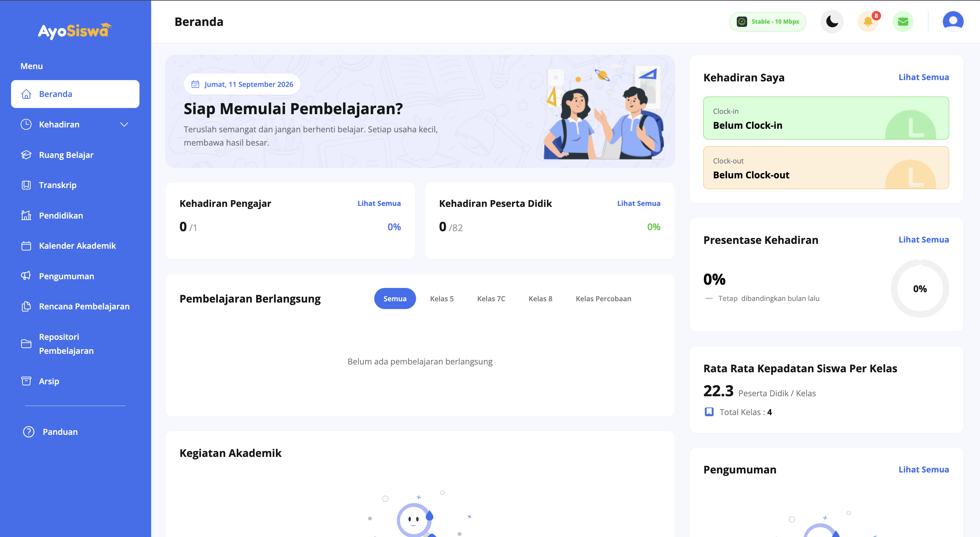Click Lihat Semua in Kehadiran Saya
980x537 pixels.
click(x=924, y=77)
